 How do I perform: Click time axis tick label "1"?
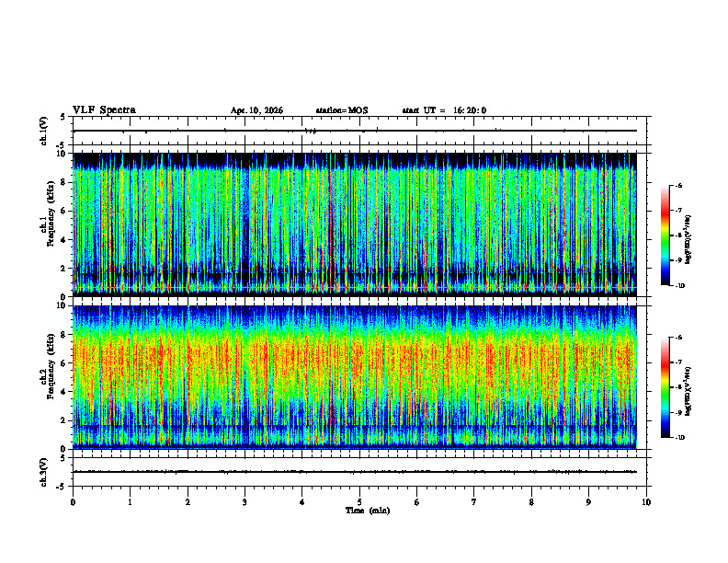coord(130,502)
